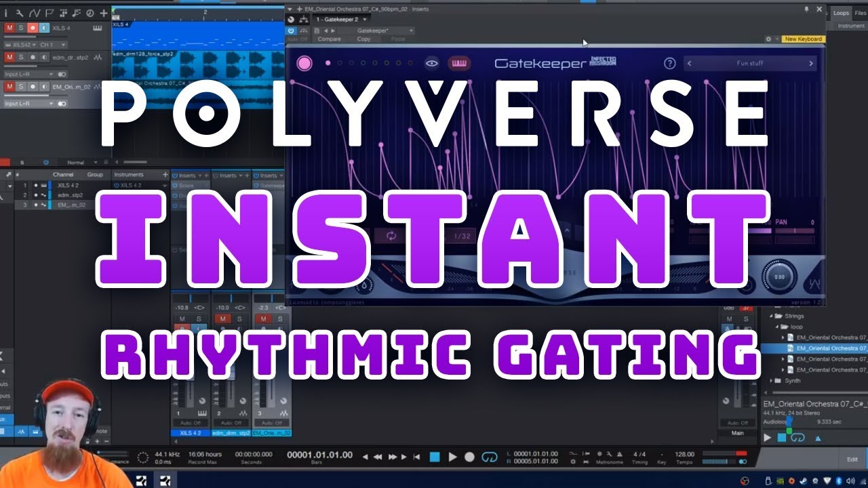Solo the XILS 4 track

(x=21, y=28)
